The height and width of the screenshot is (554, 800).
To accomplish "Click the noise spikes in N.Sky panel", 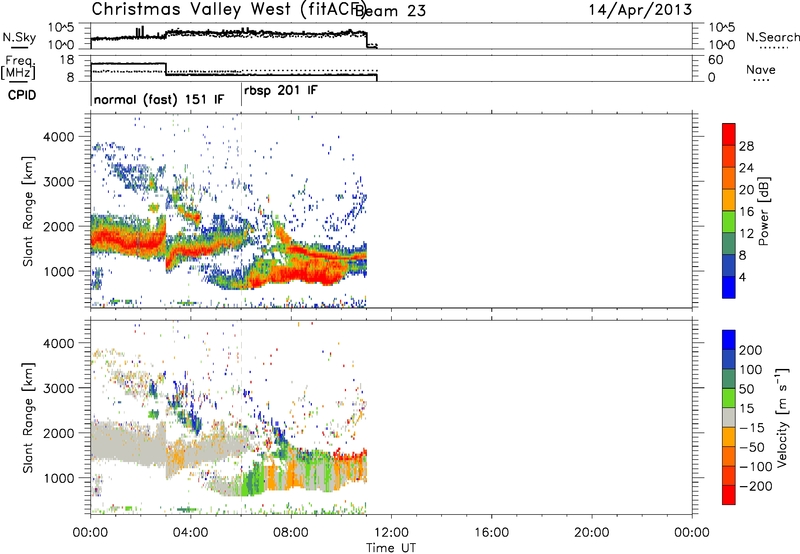I will coord(140,32).
